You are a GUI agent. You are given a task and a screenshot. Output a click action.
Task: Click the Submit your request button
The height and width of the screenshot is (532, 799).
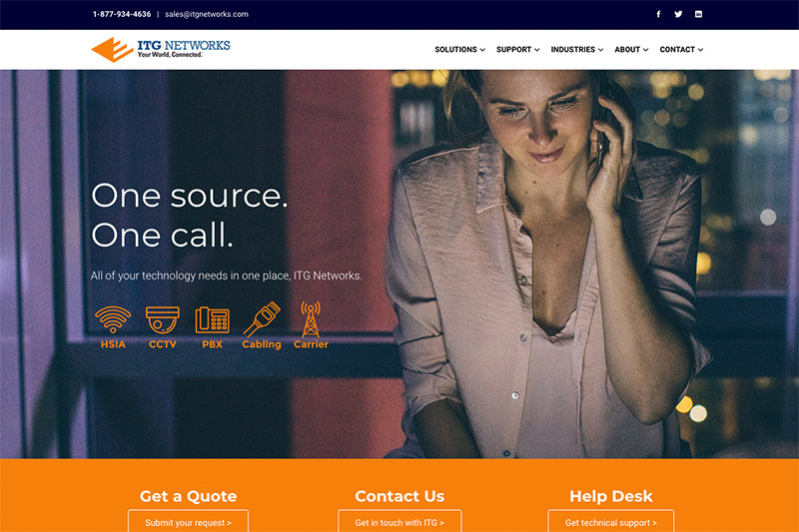[188, 521]
